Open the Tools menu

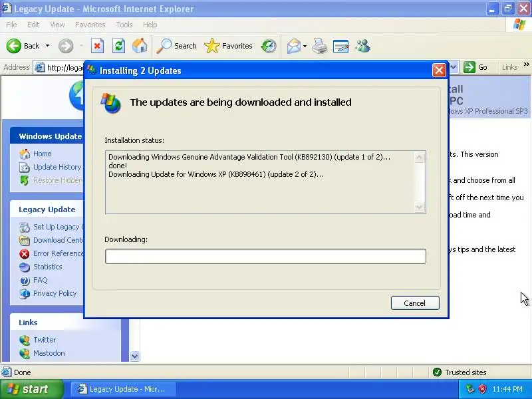tap(124, 25)
